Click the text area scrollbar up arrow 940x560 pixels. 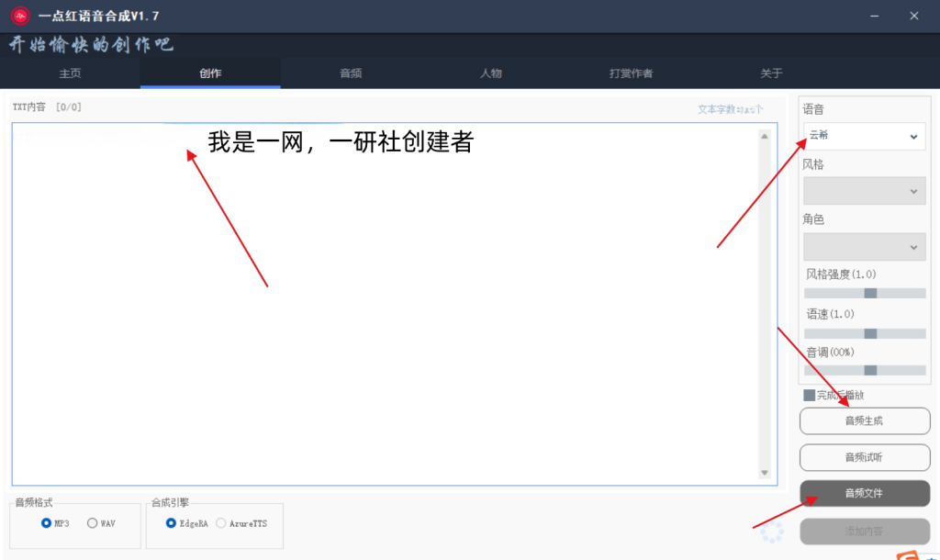764,137
